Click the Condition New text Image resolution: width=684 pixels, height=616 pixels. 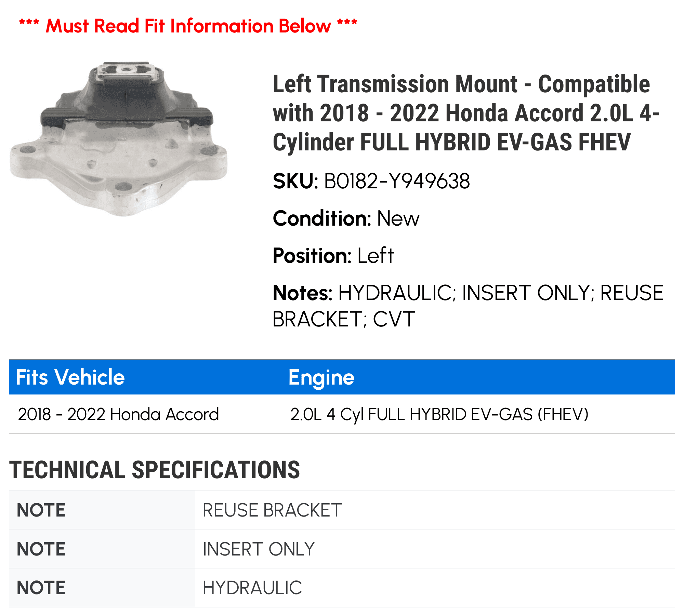click(346, 218)
